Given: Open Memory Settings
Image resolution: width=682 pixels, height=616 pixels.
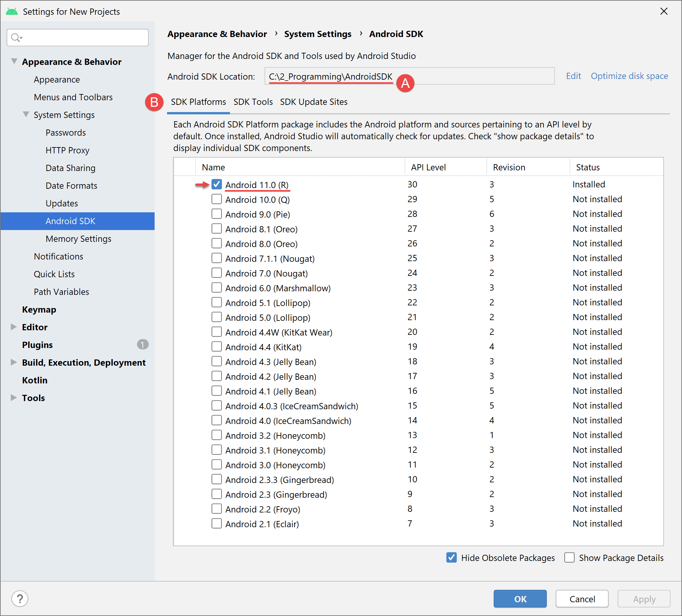Looking at the screenshot, I should [79, 239].
